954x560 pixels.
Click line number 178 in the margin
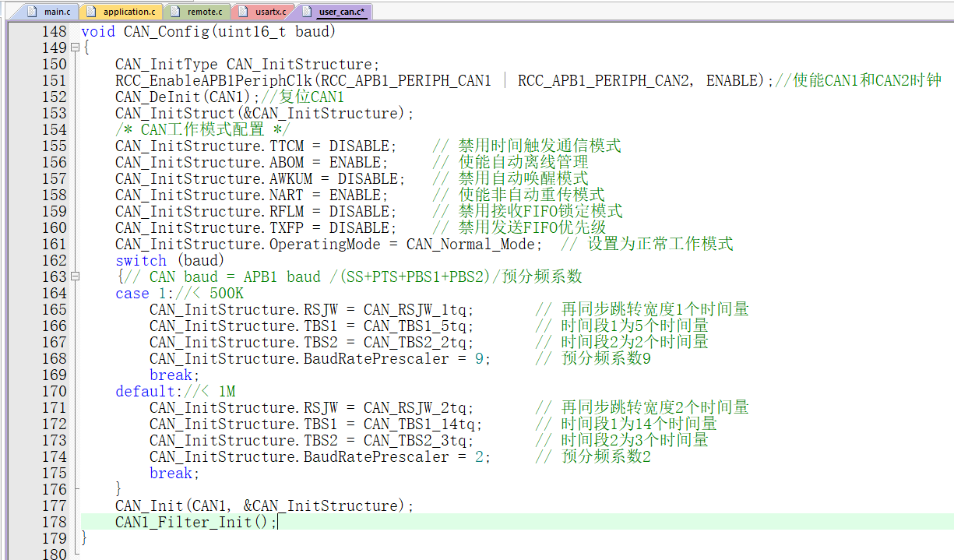point(54,522)
